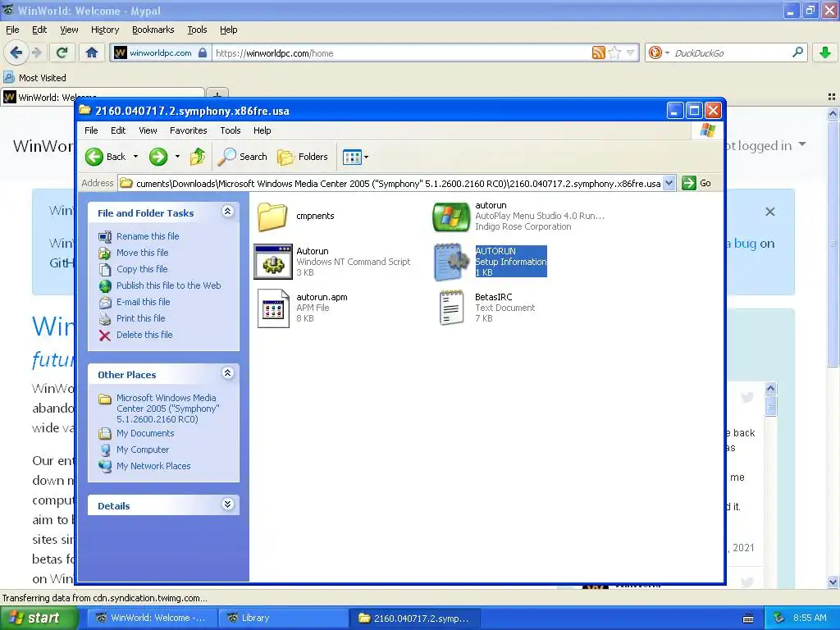The height and width of the screenshot is (630, 840).
Task: Open site identity winworldpc.com button
Action: tap(161, 53)
